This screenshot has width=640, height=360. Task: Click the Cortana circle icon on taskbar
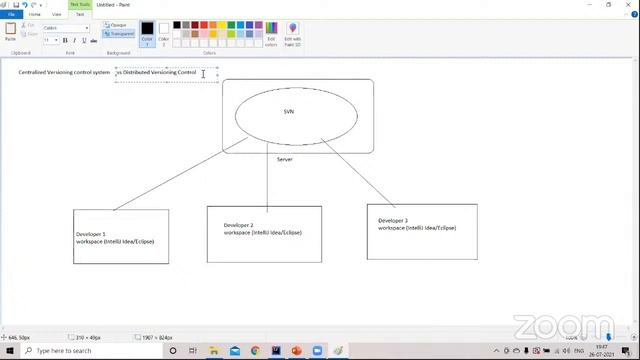coord(173,351)
